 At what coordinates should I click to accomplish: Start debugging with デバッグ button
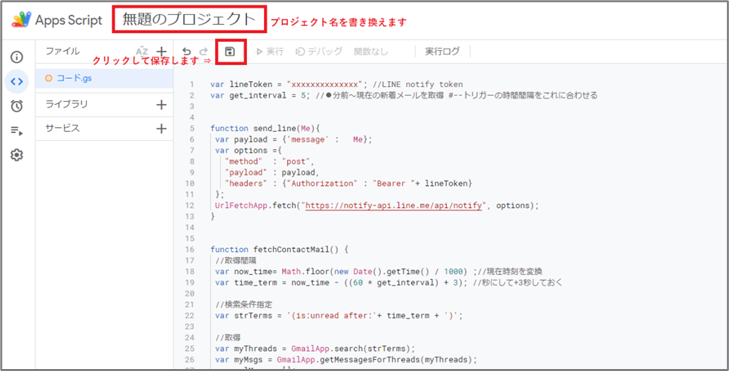(319, 51)
